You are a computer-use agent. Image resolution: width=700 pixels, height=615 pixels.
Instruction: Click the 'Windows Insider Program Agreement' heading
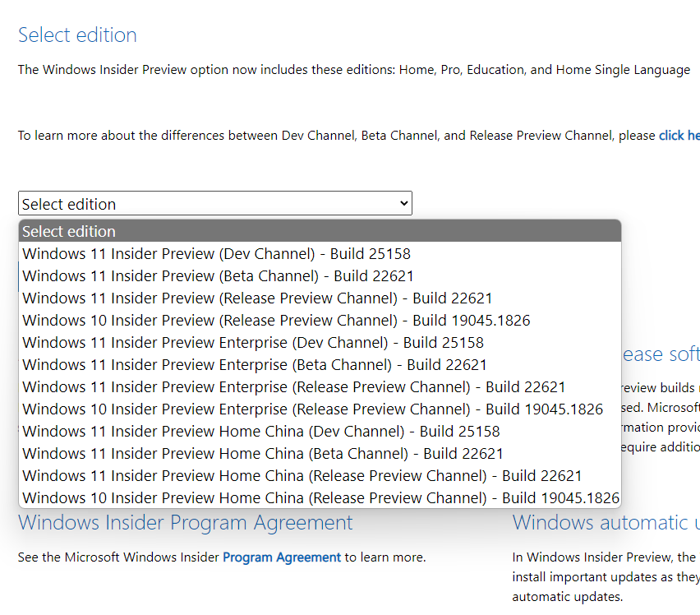pos(185,523)
